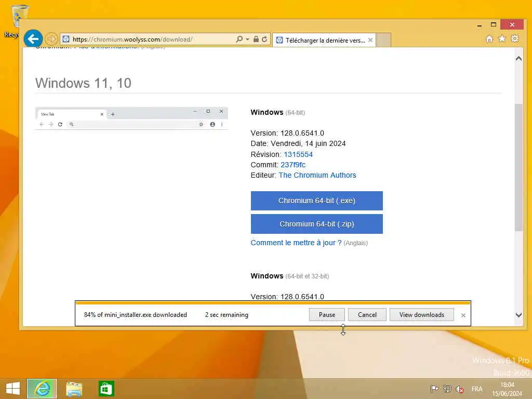532x399 pixels.
Task: Click the muted volume tray icon
Action: pyautogui.click(x=460, y=389)
